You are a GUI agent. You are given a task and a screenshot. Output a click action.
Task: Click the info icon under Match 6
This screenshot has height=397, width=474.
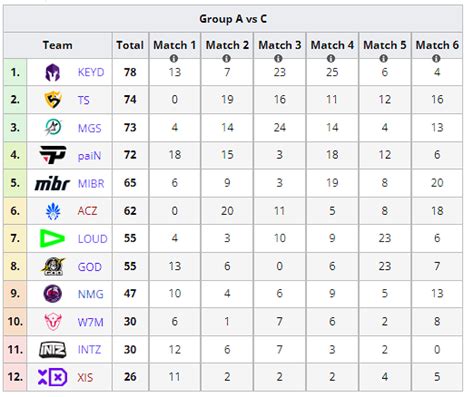point(436,59)
